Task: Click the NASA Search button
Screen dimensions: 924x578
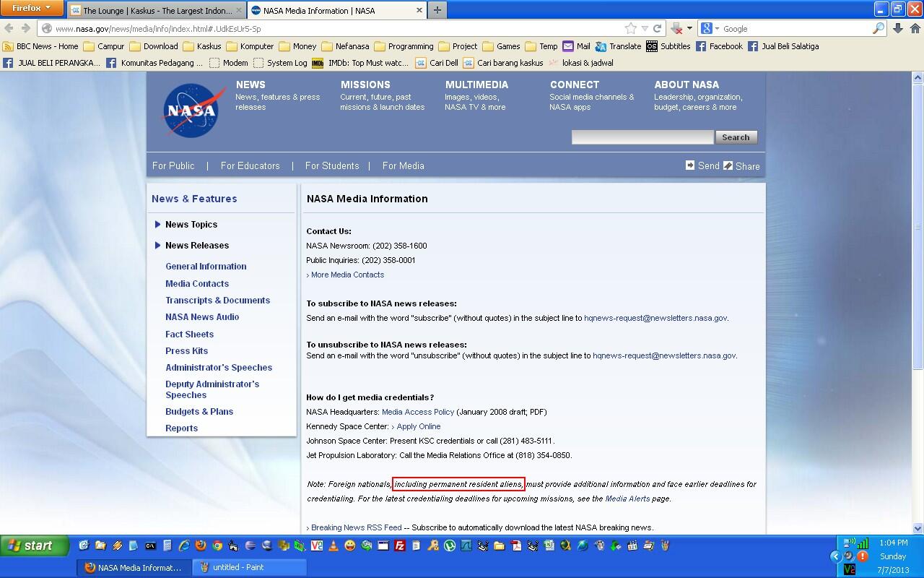Action: click(x=736, y=137)
